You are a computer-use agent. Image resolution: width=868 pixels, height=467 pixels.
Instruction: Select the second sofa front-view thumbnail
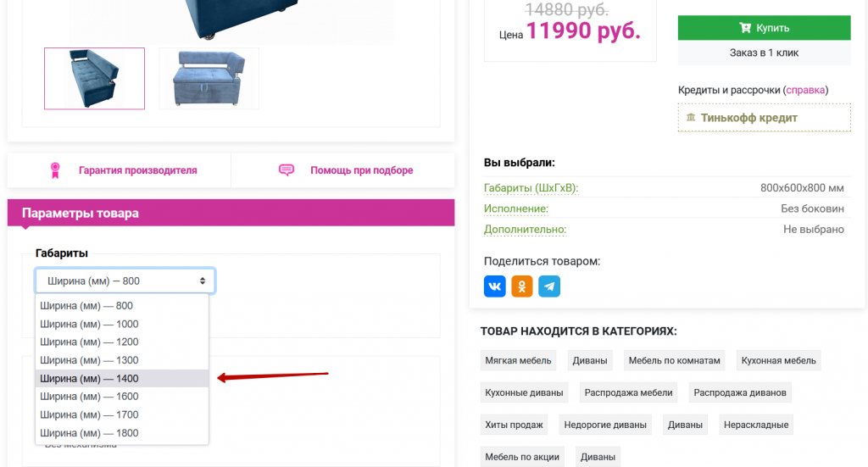coord(209,79)
